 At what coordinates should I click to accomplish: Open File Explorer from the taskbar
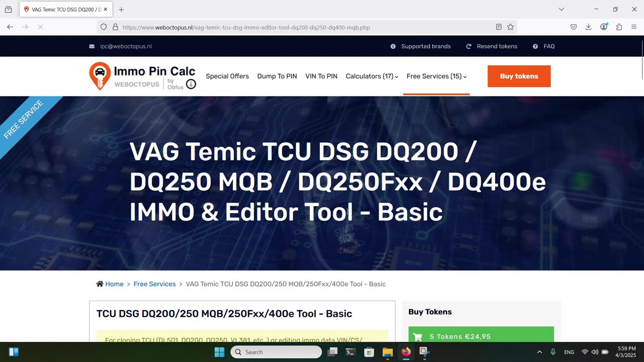(387, 352)
